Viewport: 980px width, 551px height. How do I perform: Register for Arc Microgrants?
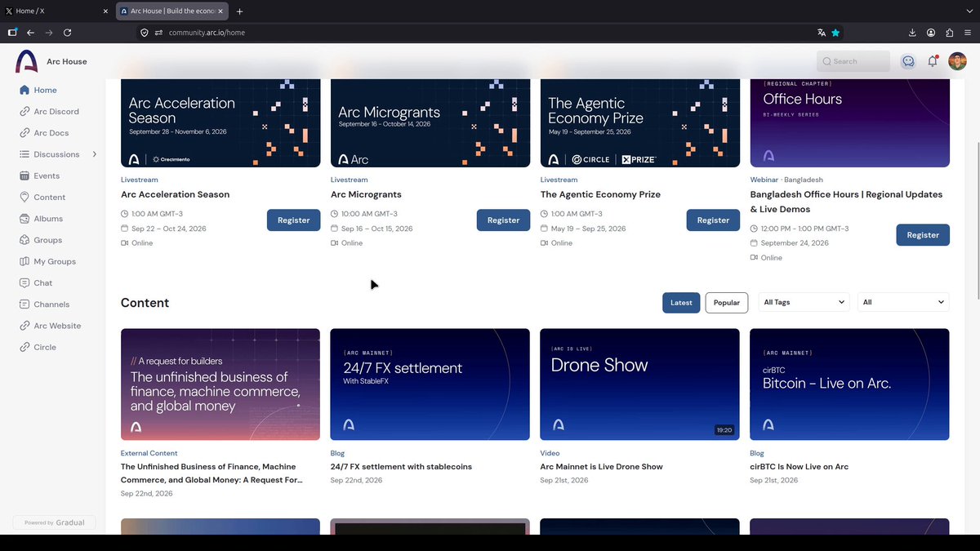coord(503,220)
